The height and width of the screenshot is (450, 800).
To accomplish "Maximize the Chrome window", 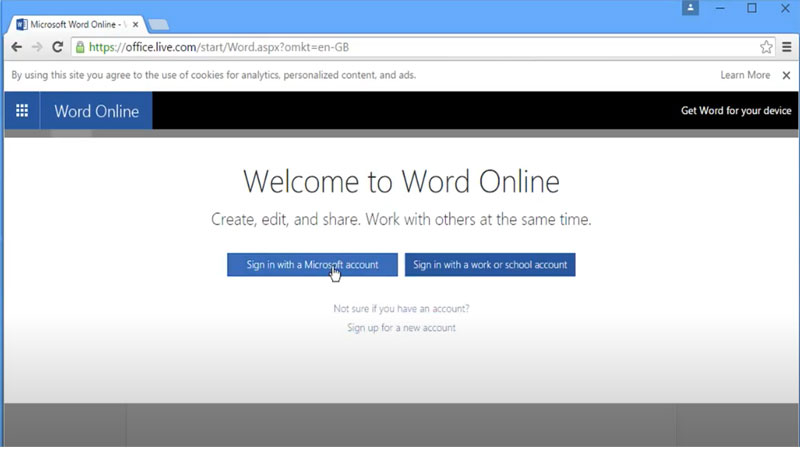I will point(752,8).
